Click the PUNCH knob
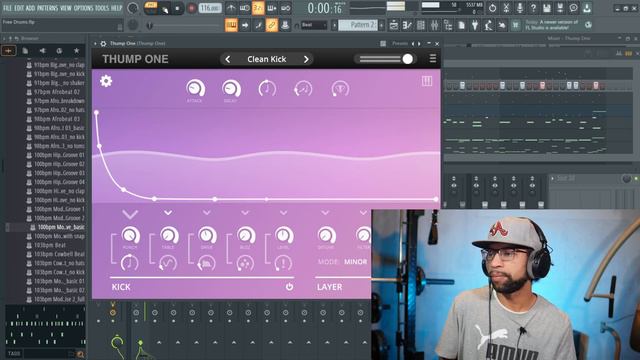Viewport: 640px width, 360px height. pos(131,235)
